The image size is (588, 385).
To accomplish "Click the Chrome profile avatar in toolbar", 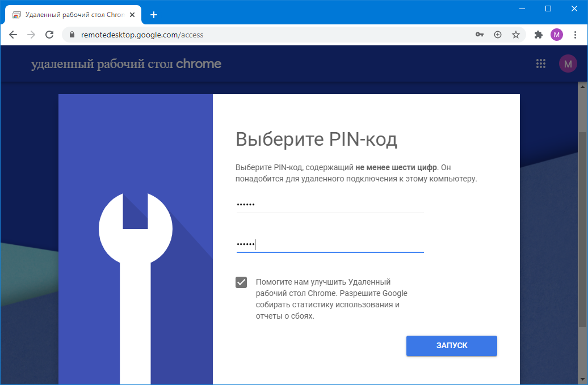I will click(x=557, y=35).
